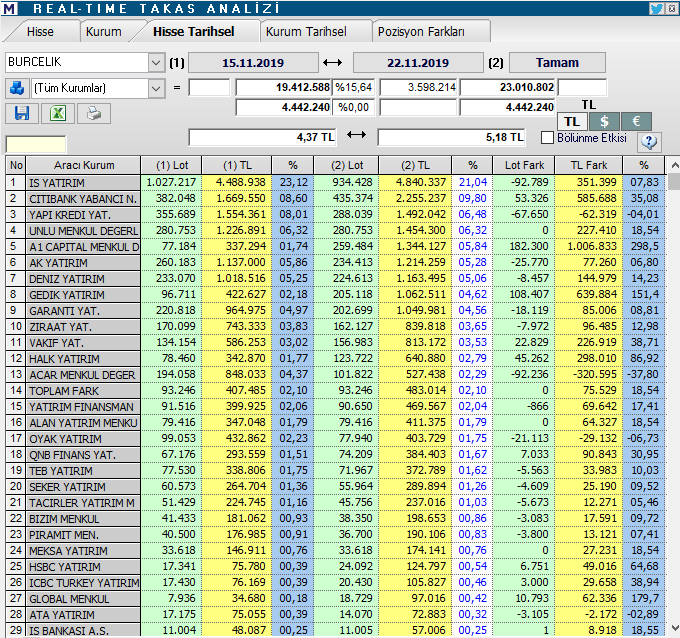This screenshot has width=680, height=638.
Task: Expand the Tüm Kurumlar dropdown
Action: (156, 88)
